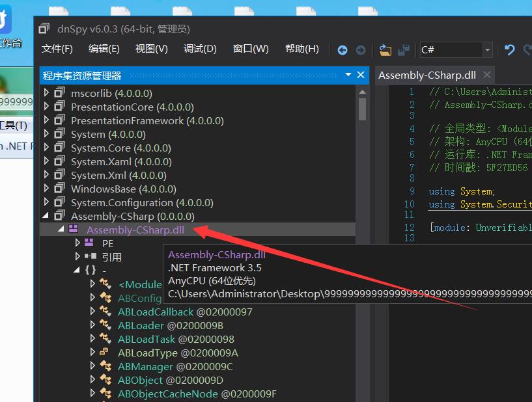Collapse the Assembly-CSharp.dll module node
Image resolution: width=532 pixels, height=402 pixels.
tap(61, 229)
